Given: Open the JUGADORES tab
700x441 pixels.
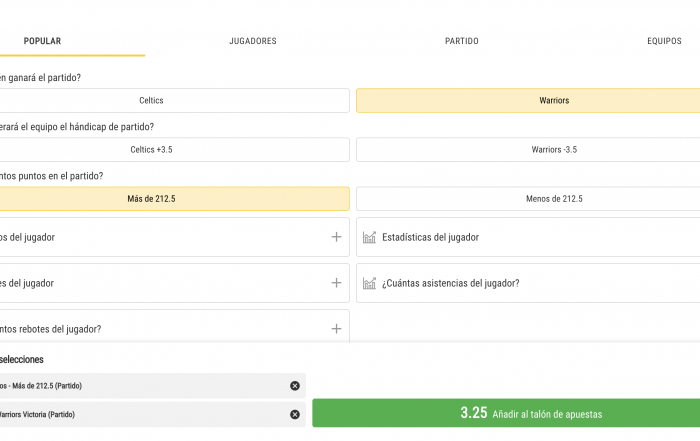Looking at the screenshot, I should 253,41.
